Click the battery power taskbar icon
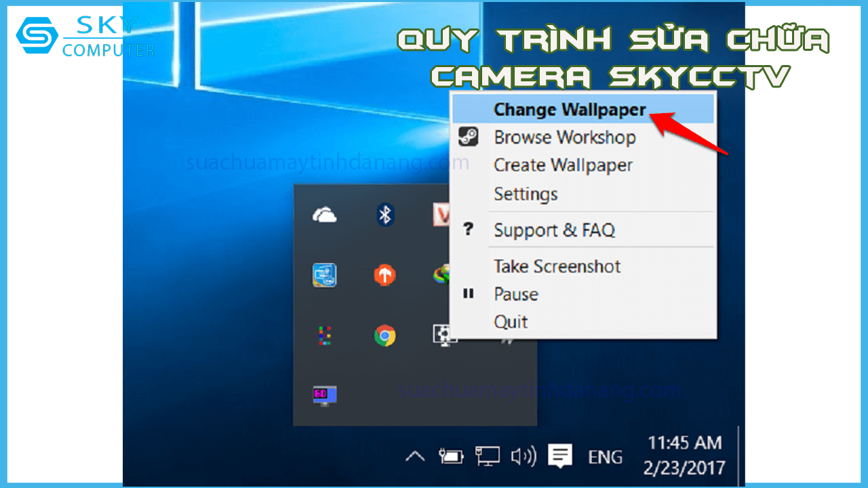The width and height of the screenshot is (868, 488). (x=451, y=456)
